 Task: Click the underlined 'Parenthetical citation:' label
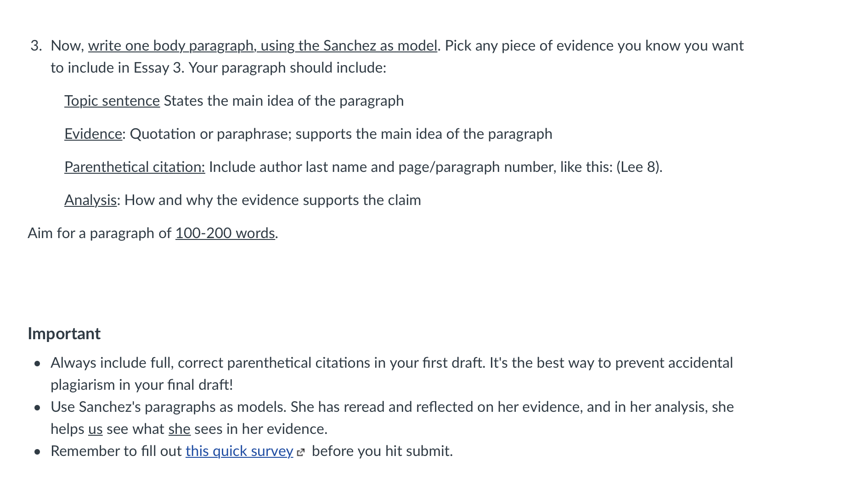(x=135, y=167)
